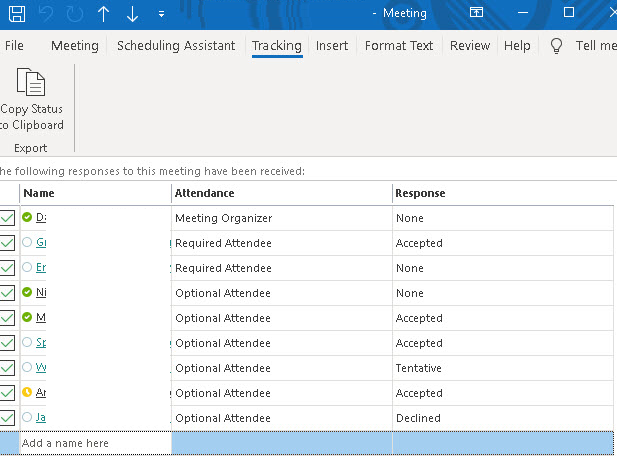The width and height of the screenshot is (617, 458).
Task: Open the ribbon display options icon
Action: pyautogui.click(x=476, y=13)
